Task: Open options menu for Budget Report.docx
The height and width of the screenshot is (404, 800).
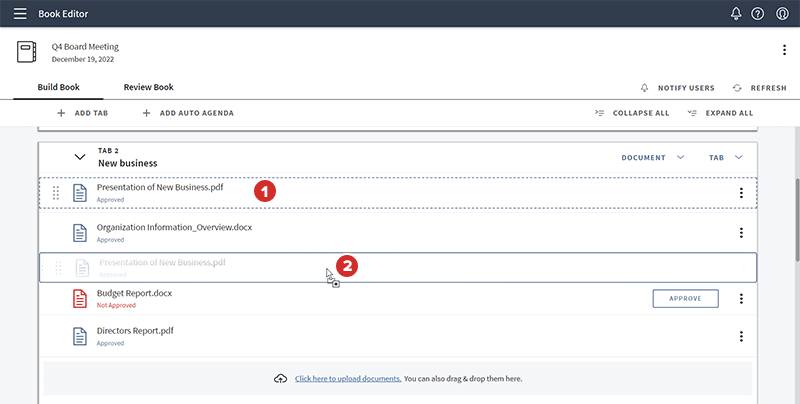Action: [x=741, y=299]
